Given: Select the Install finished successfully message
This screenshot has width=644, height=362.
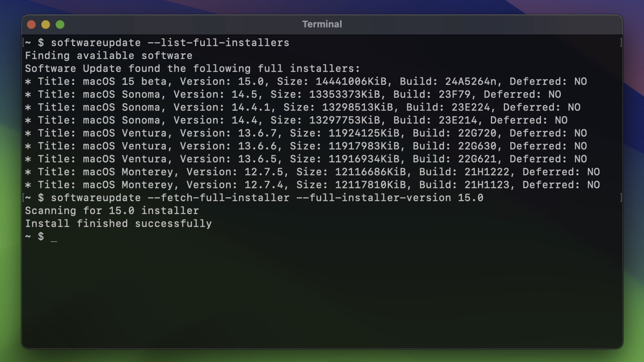Looking at the screenshot, I should pyautogui.click(x=118, y=223).
